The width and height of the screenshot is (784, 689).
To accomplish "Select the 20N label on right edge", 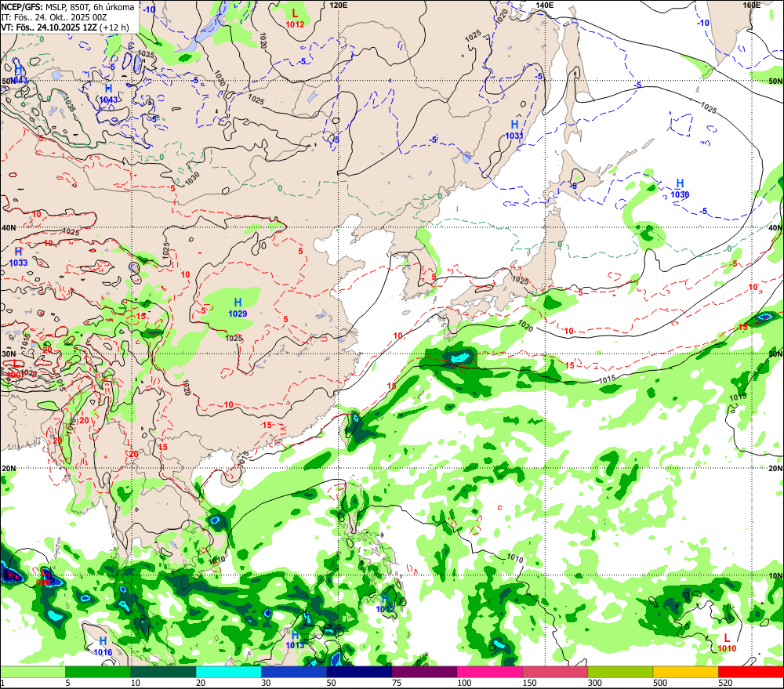I will pyautogui.click(x=775, y=468).
